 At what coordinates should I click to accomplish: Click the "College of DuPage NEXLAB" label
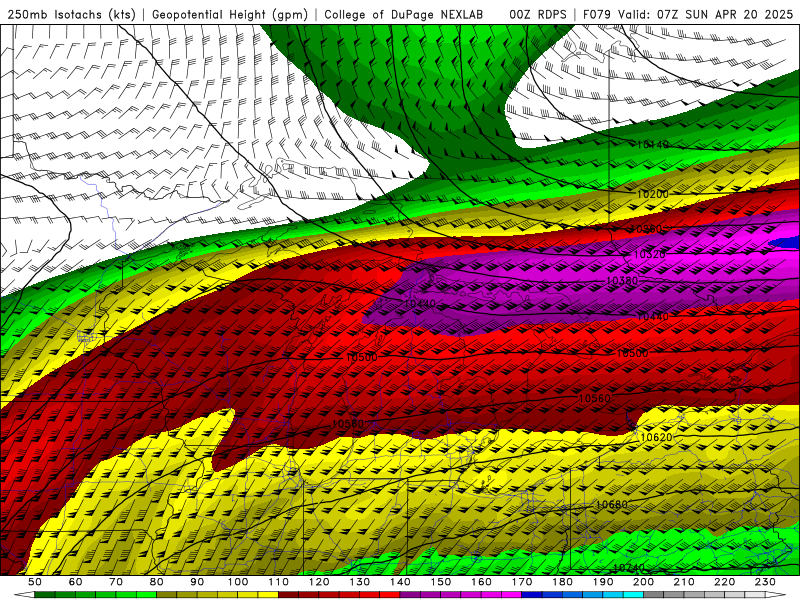403,14
